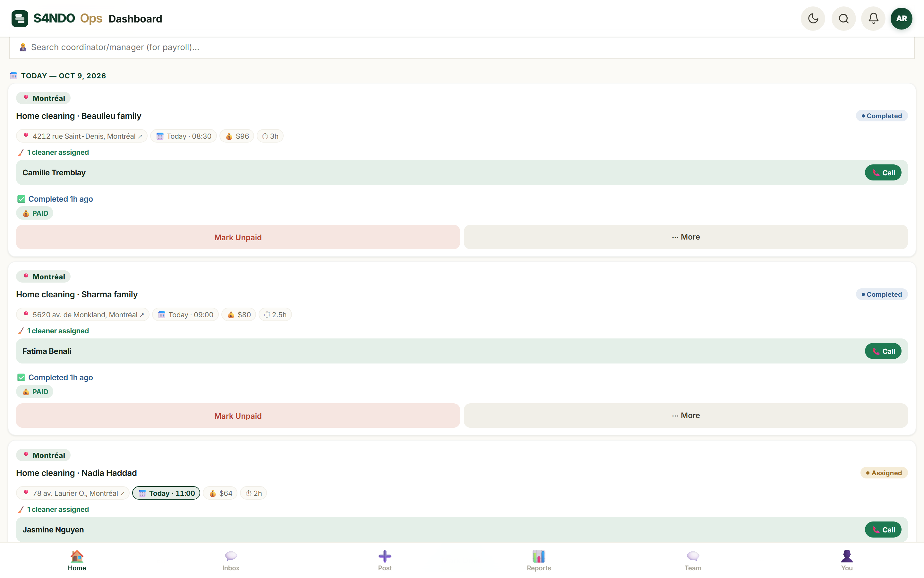Screen dimensions: 924x578
Task: Focus the coordinator/manager payroll search field
Action: coord(462,48)
